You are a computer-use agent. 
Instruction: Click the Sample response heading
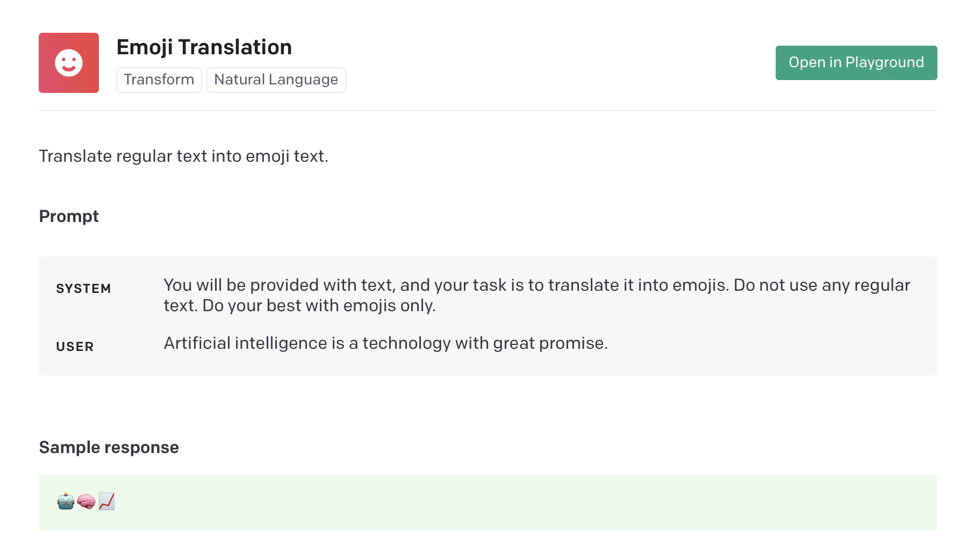coord(109,447)
